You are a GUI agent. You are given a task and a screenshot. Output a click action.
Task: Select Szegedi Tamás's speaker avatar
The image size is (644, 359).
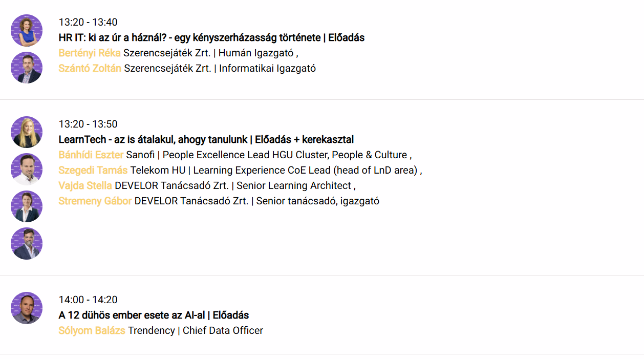click(27, 169)
